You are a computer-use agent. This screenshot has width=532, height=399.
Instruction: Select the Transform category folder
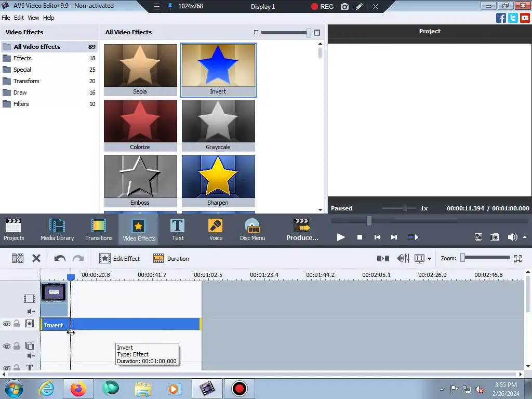pyautogui.click(x=49, y=81)
